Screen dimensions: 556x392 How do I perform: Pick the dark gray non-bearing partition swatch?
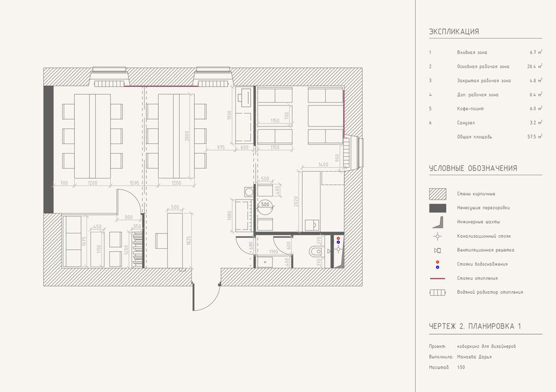(437, 208)
